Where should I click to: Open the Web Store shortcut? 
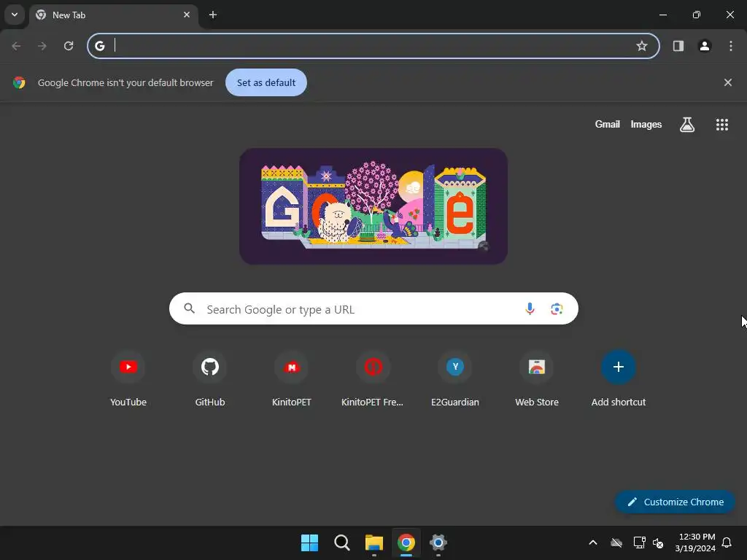click(x=537, y=379)
